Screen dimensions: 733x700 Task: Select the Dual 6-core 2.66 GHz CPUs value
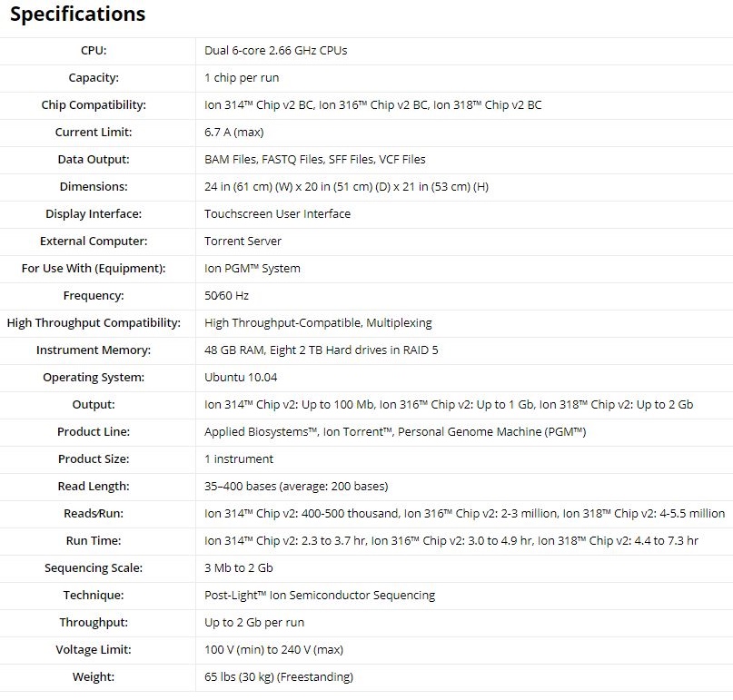click(x=275, y=51)
